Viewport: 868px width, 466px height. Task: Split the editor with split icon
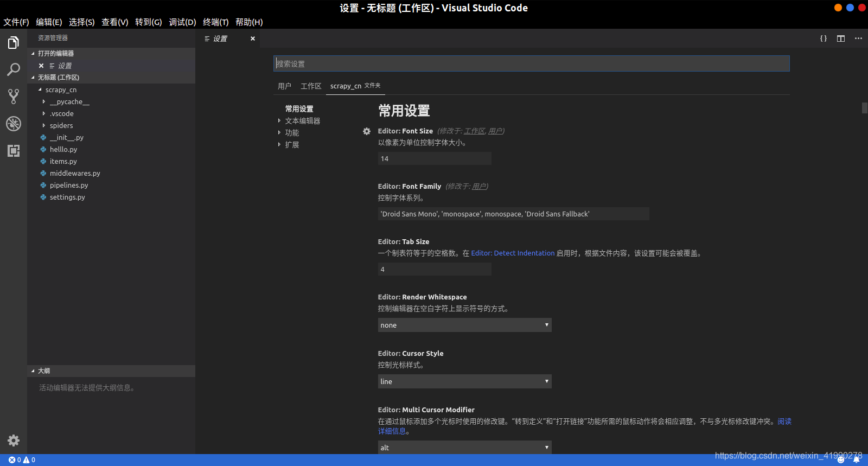[x=841, y=39]
